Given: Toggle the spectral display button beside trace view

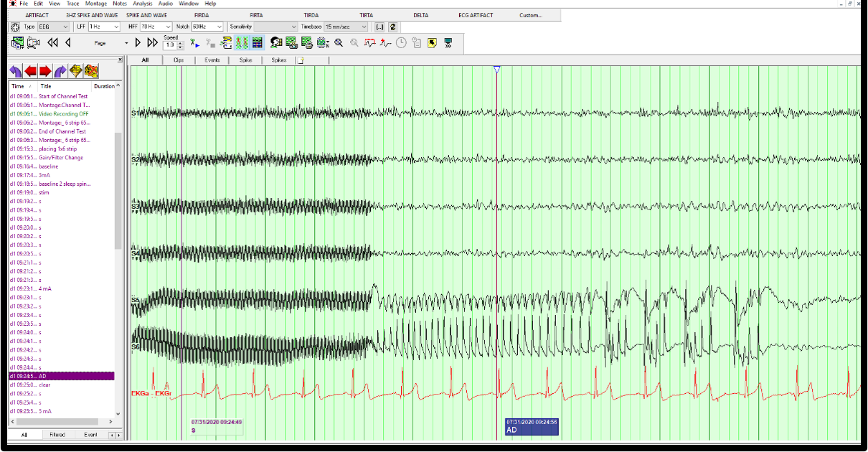Looking at the screenshot, I should pos(257,43).
